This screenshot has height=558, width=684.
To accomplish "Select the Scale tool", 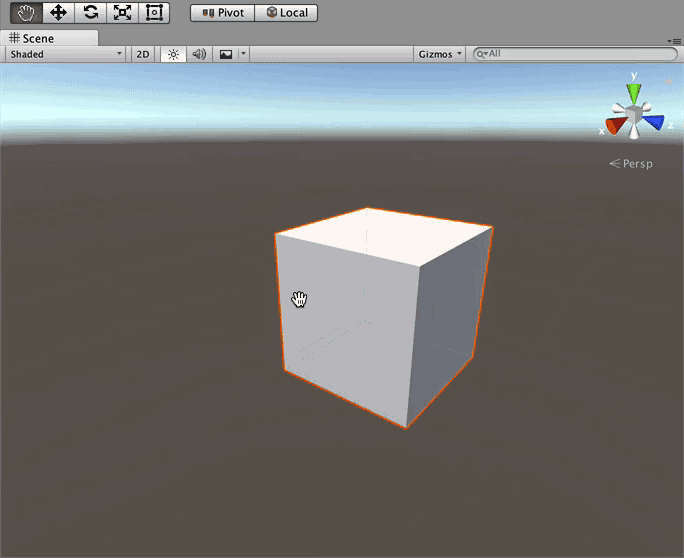I will (x=123, y=13).
